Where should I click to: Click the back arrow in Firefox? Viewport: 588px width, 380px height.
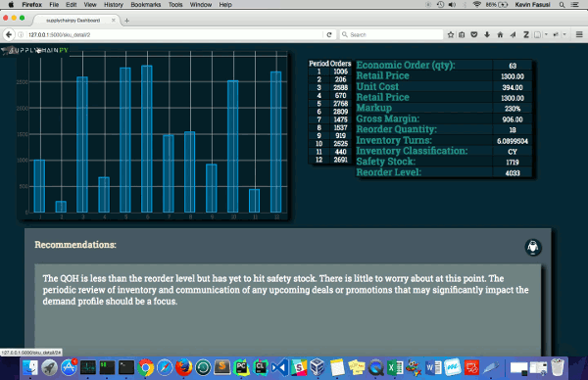click(9, 34)
